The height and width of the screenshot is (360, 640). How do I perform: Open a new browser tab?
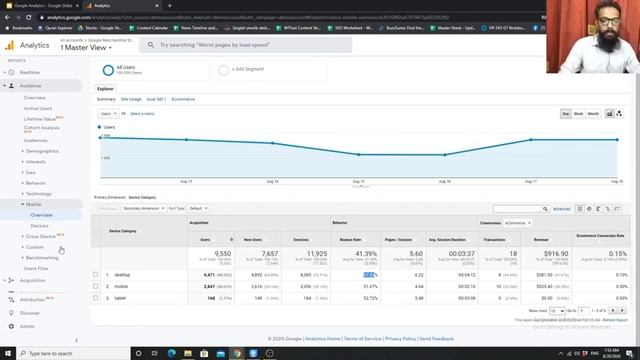[169, 6]
